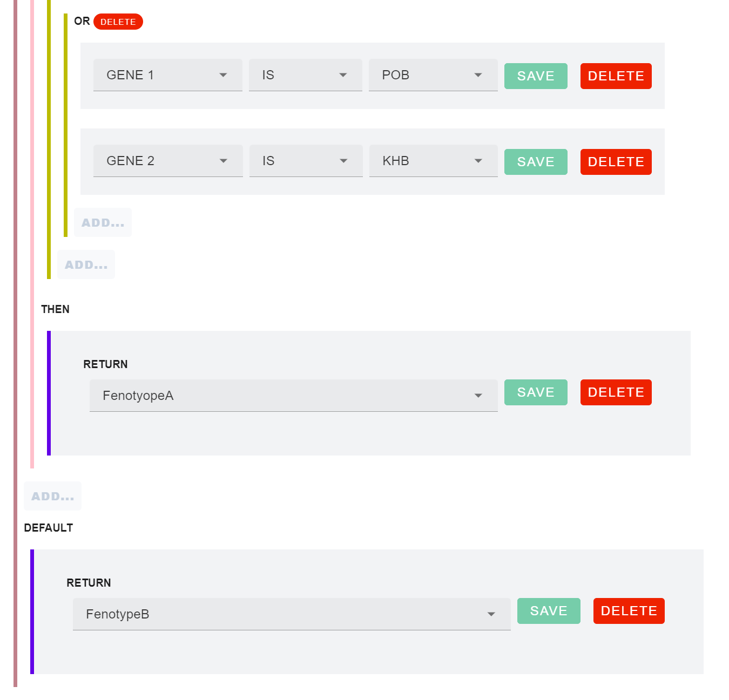Delete the OR group using the red pill

tap(118, 22)
